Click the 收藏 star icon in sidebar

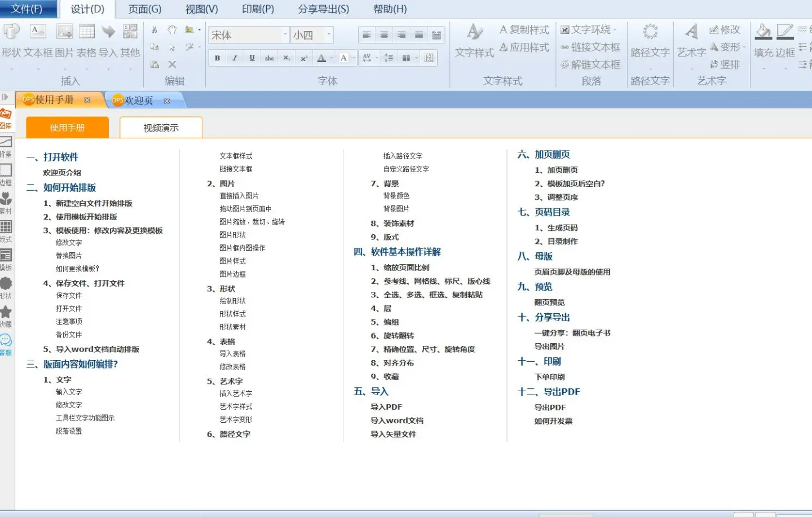[6, 312]
